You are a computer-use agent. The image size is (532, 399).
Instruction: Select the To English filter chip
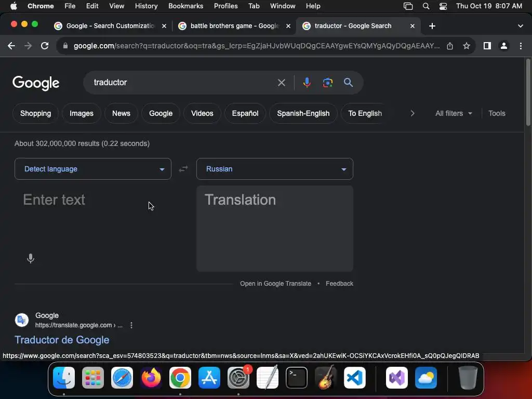click(365, 113)
